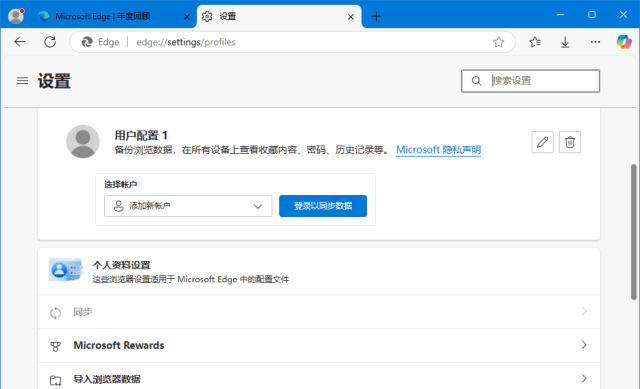Click the 登录以同步数据 button
The image size is (640, 389).
tap(323, 206)
